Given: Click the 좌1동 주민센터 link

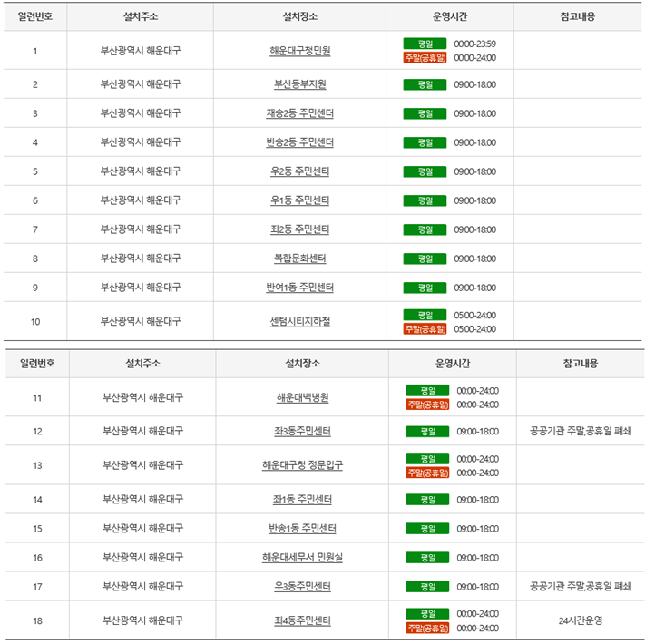Looking at the screenshot, I should click(x=302, y=500).
